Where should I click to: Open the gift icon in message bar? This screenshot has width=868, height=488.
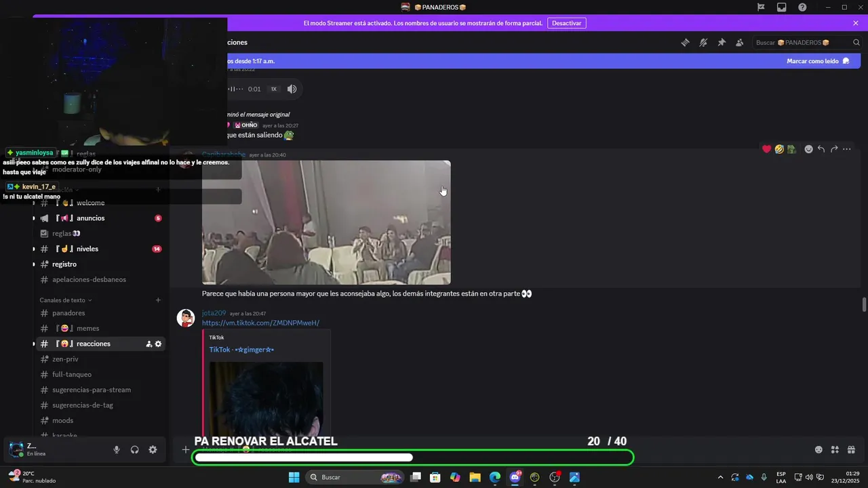click(x=851, y=449)
